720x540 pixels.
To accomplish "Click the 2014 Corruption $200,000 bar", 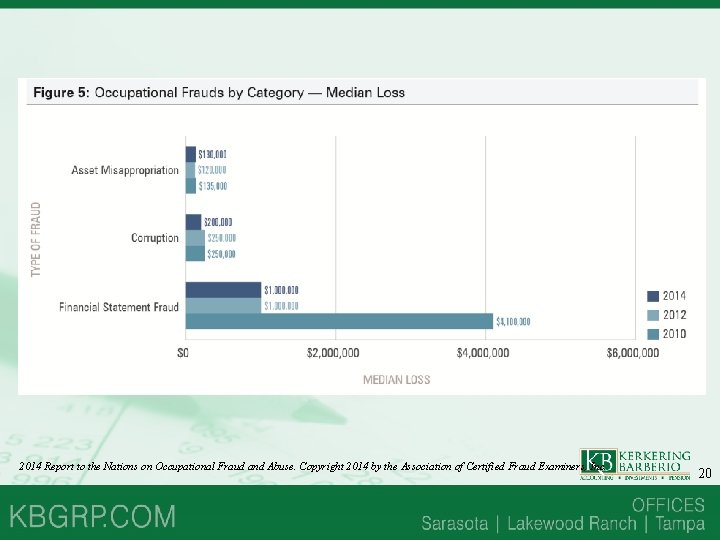I will (x=193, y=222).
